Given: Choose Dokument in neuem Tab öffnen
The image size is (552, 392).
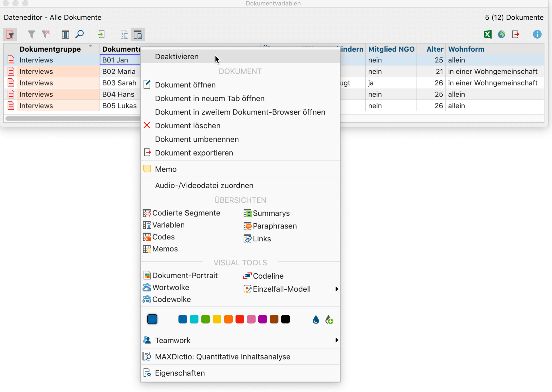Looking at the screenshot, I should click(x=240, y=98).
